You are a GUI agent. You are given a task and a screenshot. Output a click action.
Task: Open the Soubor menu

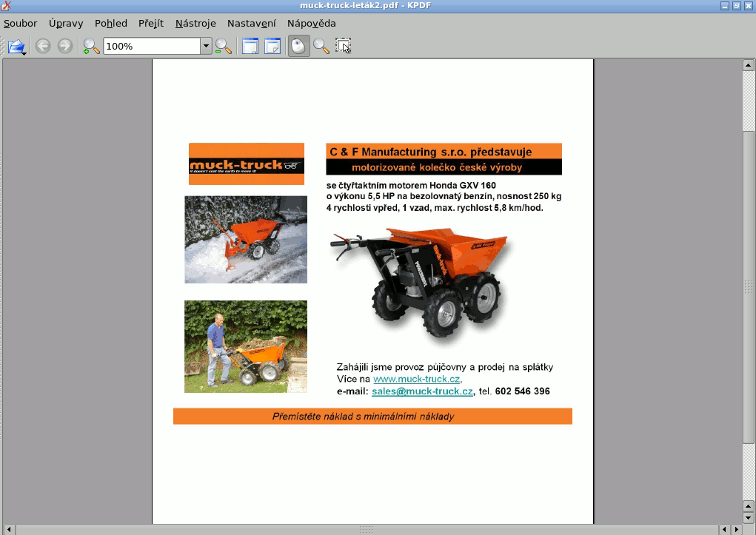(x=20, y=23)
